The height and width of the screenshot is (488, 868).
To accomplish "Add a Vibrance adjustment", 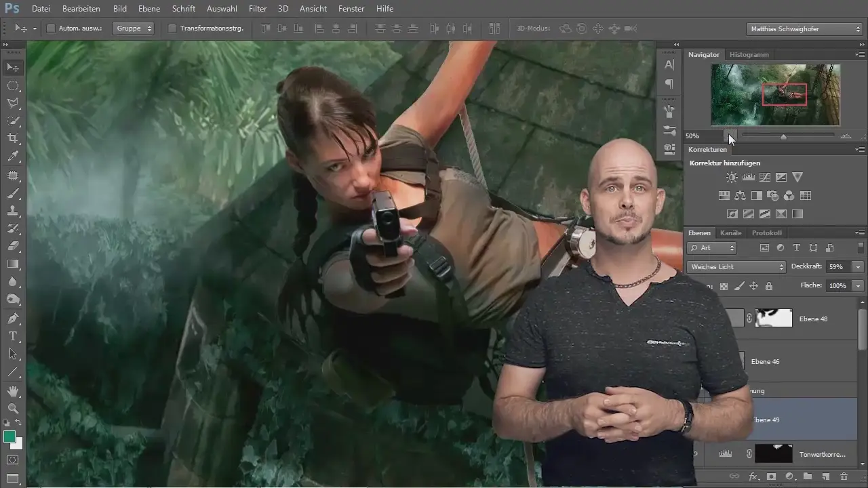I will [797, 178].
